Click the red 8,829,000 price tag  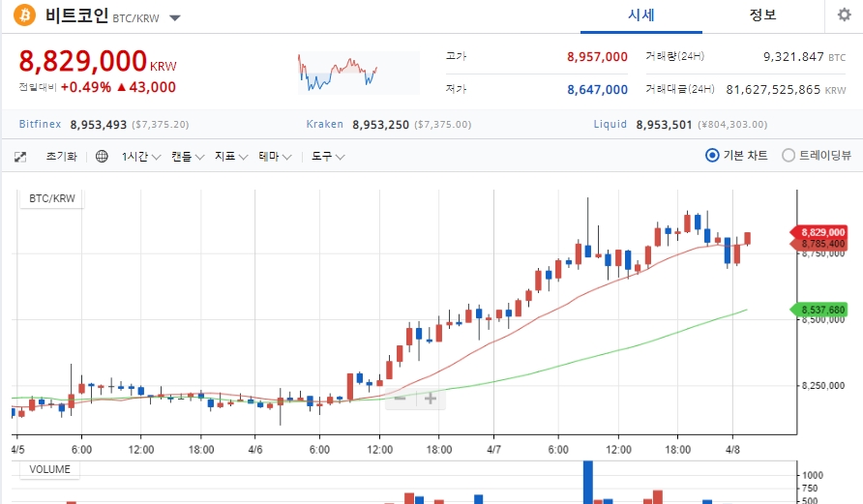coord(818,232)
